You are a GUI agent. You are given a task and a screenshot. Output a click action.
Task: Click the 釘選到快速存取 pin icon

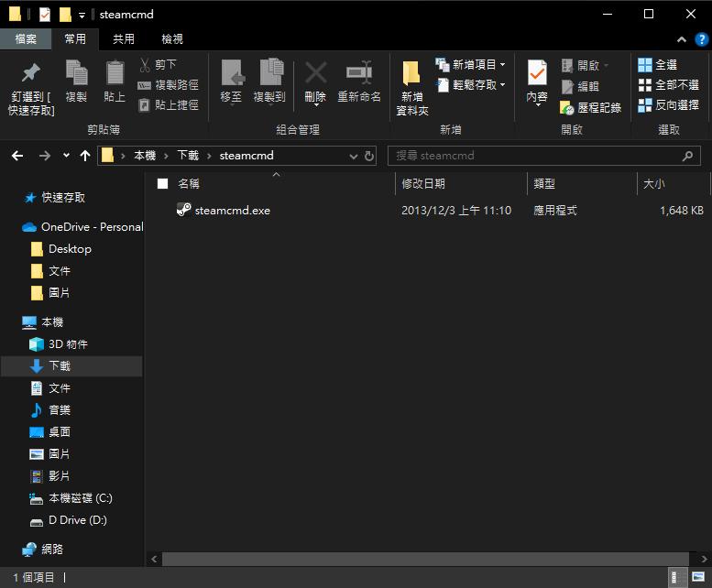(x=30, y=72)
